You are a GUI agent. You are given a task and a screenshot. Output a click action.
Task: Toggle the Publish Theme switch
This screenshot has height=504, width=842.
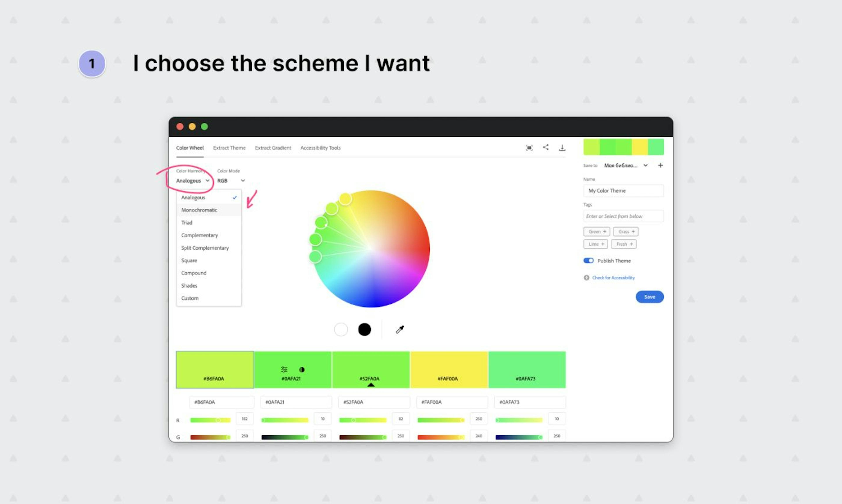[588, 260]
